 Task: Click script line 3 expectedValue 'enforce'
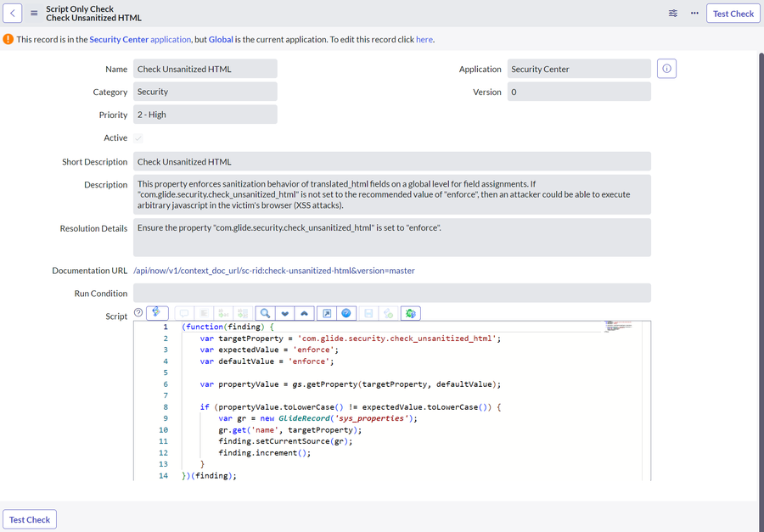(313, 350)
